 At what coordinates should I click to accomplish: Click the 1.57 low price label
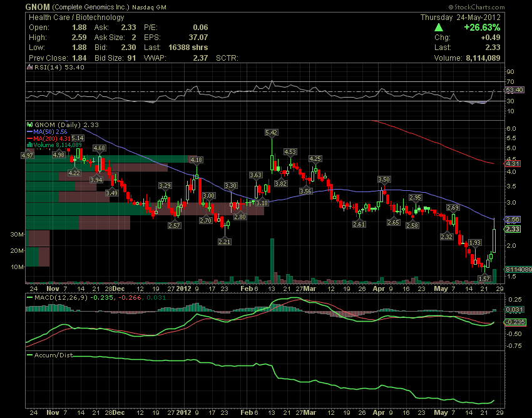484,278
